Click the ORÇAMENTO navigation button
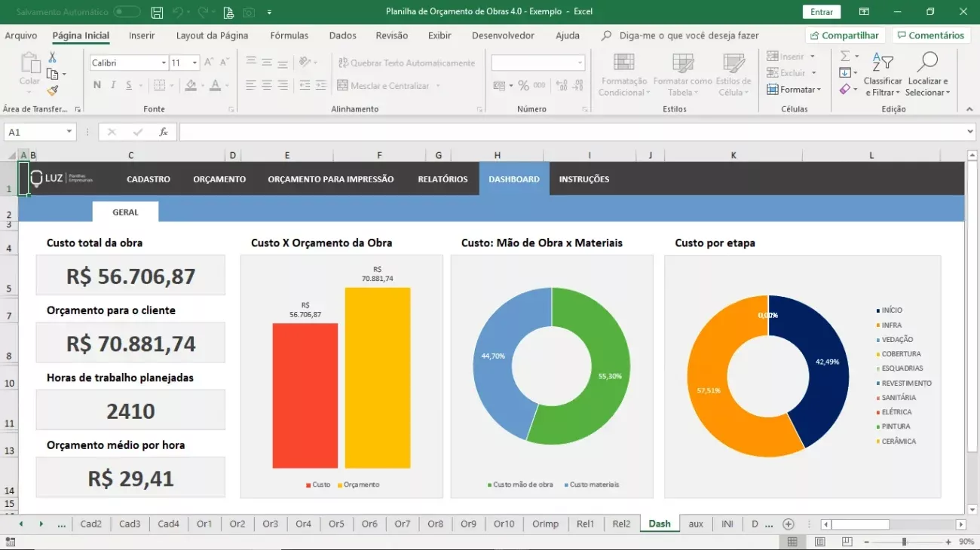 click(219, 179)
